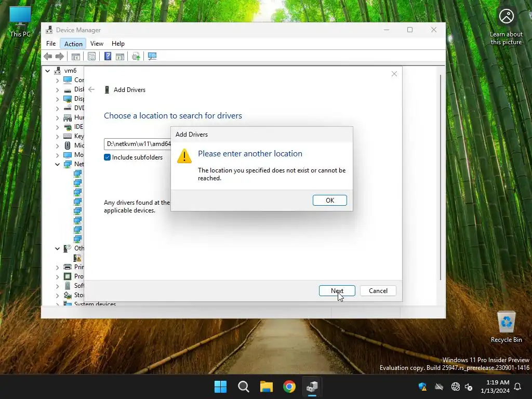Image resolution: width=532 pixels, height=399 pixels.
Task: Open taskbar Search
Action: point(243,387)
